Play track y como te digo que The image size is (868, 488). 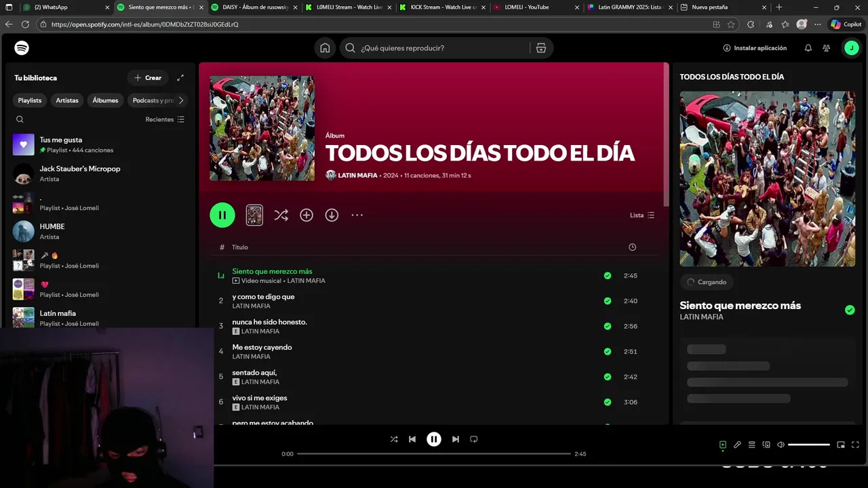[220, 301]
